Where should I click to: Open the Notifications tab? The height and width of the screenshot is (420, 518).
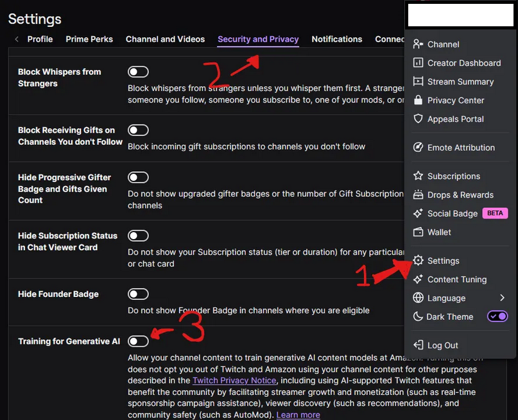pos(336,39)
